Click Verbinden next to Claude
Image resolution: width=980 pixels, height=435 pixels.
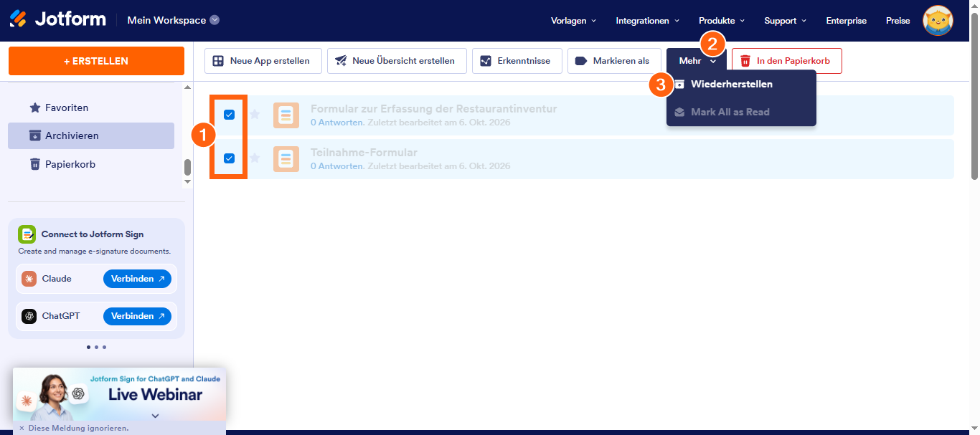[x=137, y=279]
